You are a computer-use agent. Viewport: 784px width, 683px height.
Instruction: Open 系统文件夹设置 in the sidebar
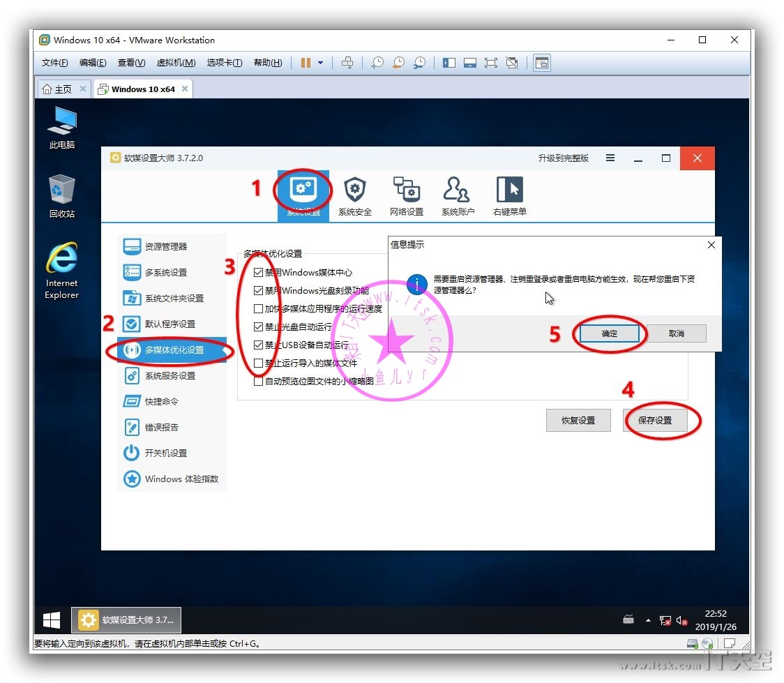pyautogui.click(x=172, y=299)
